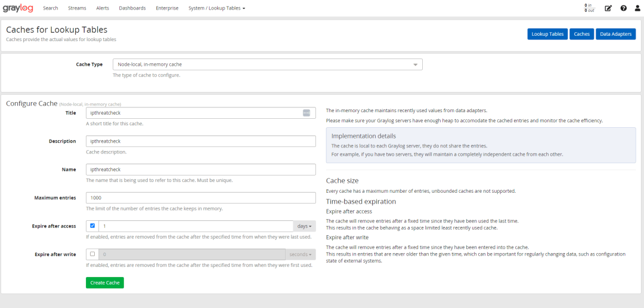Open the days unit dropdown
Screen dimensions: 644x308
point(304,226)
